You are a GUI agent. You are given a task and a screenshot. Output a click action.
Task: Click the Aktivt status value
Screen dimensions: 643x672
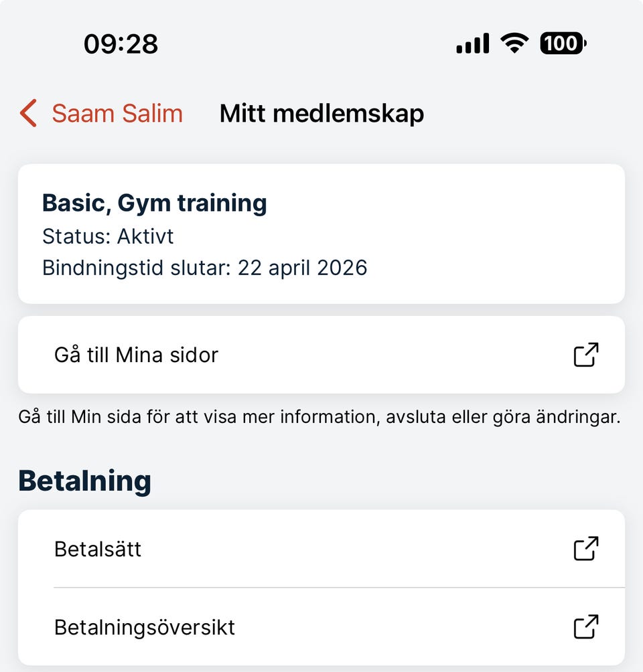coord(145,236)
